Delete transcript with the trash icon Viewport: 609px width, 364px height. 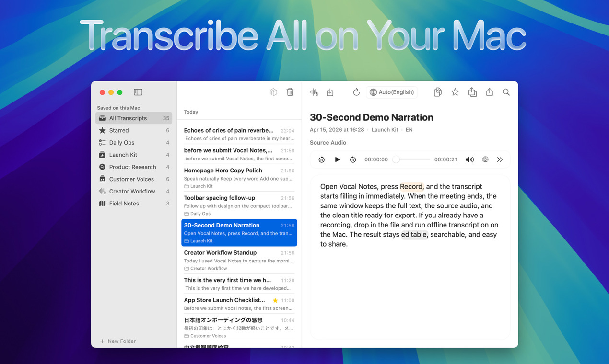pyautogui.click(x=290, y=92)
